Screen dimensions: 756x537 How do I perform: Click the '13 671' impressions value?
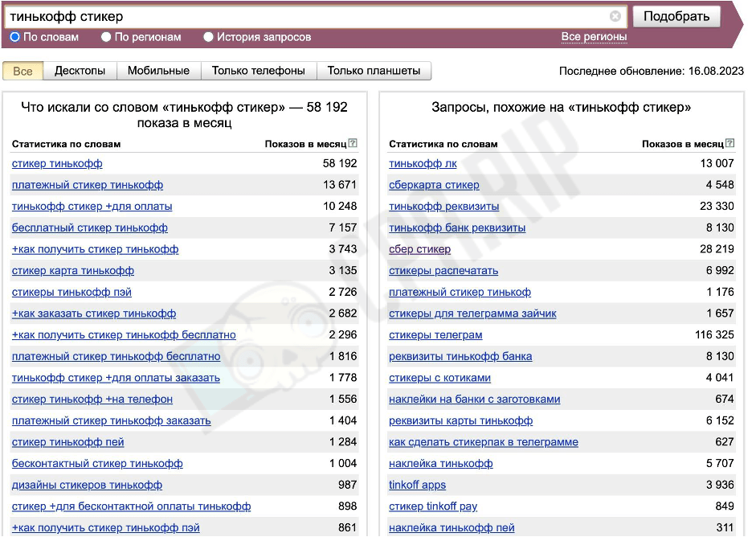point(340,185)
